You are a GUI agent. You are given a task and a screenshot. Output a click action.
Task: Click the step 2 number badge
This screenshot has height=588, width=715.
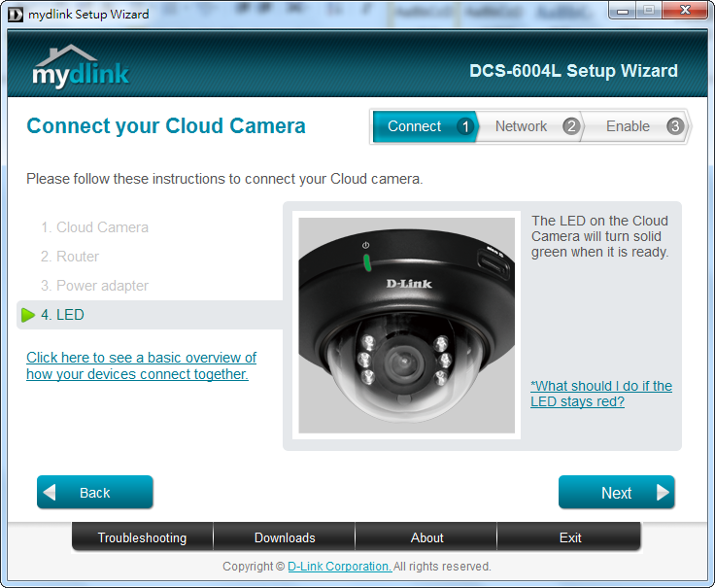coord(571,126)
